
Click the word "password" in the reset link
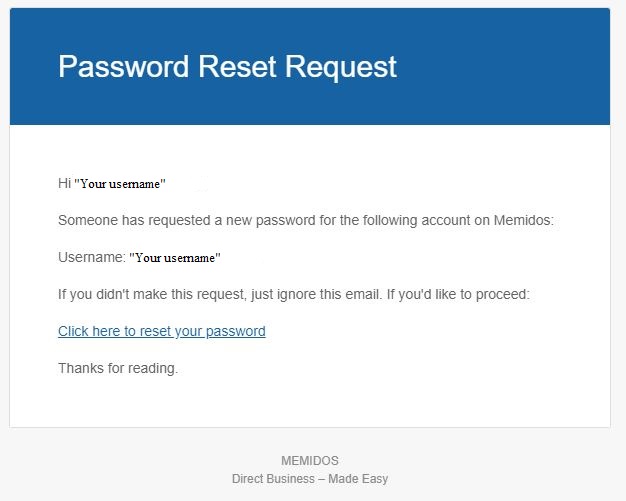point(236,332)
